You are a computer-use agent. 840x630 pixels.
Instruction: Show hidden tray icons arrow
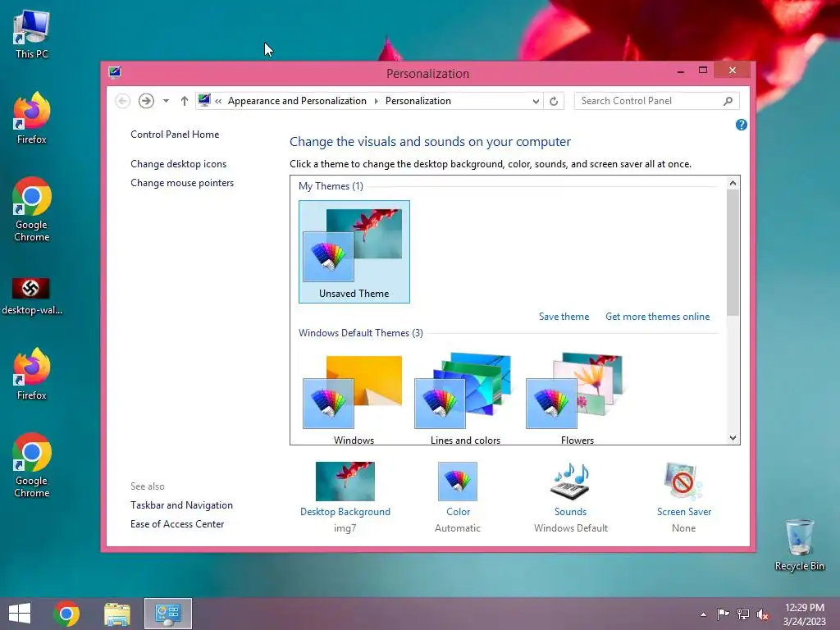pyautogui.click(x=703, y=614)
